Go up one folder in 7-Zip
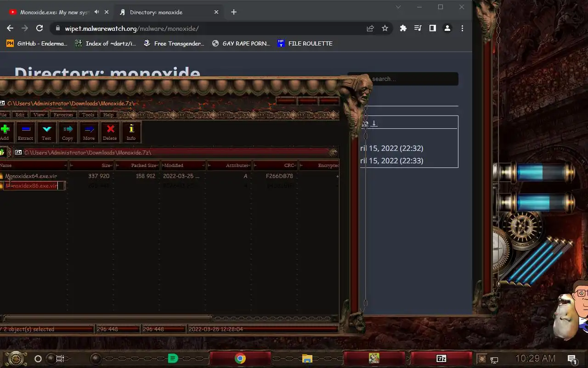The width and height of the screenshot is (588, 368). tap(2, 152)
